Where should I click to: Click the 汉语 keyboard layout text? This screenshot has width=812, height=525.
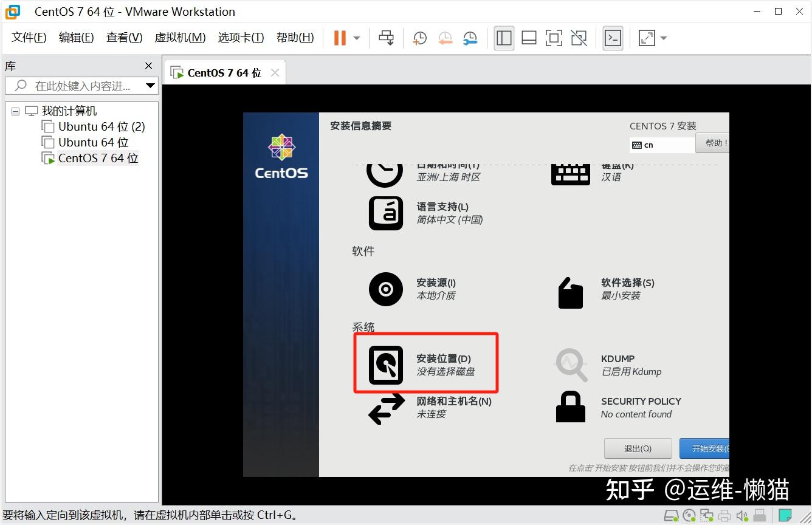point(611,177)
